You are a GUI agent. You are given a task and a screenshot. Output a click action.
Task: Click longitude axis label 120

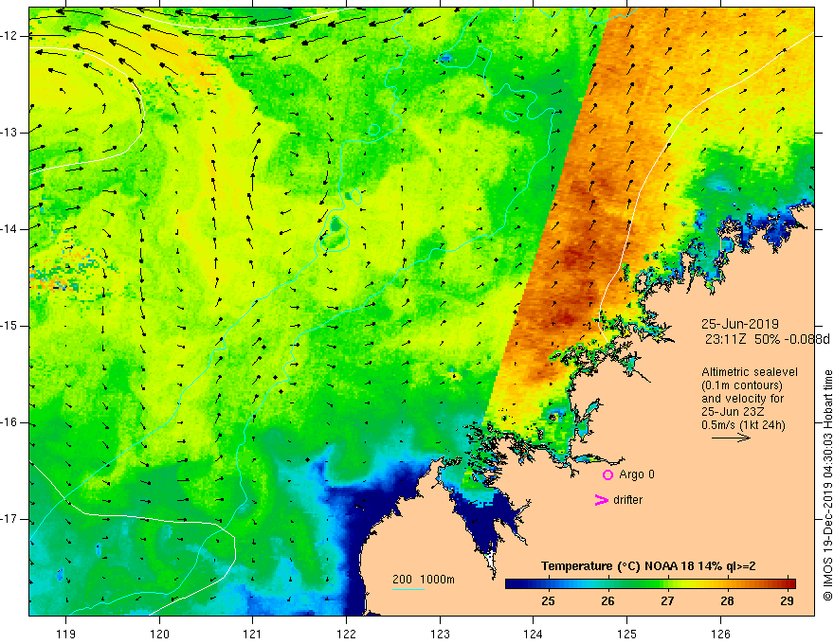(x=159, y=634)
